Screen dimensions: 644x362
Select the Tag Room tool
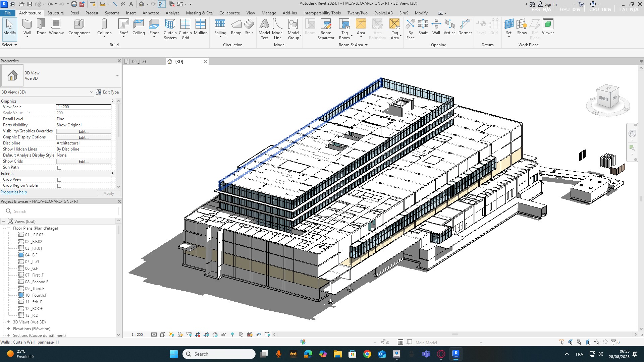pyautogui.click(x=344, y=29)
